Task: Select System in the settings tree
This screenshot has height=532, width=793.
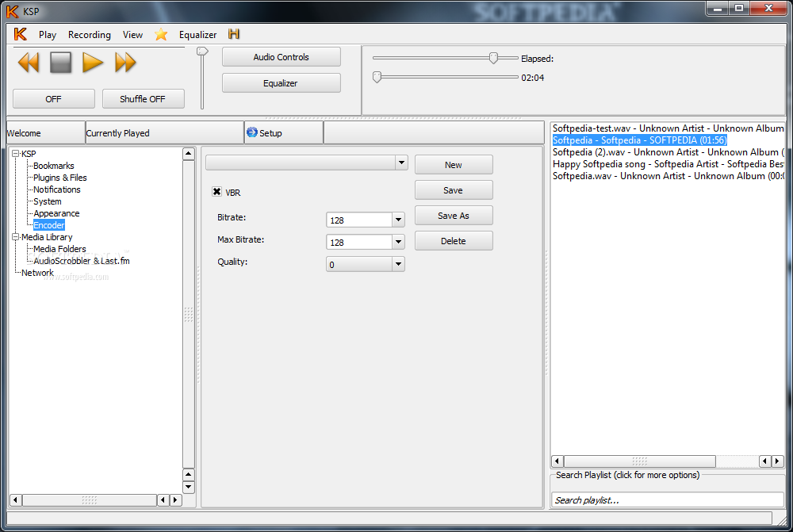Action: [x=47, y=201]
